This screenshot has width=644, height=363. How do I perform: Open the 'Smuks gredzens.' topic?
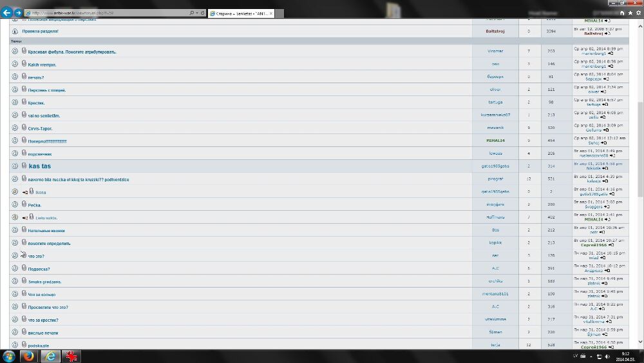tap(44, 282)
